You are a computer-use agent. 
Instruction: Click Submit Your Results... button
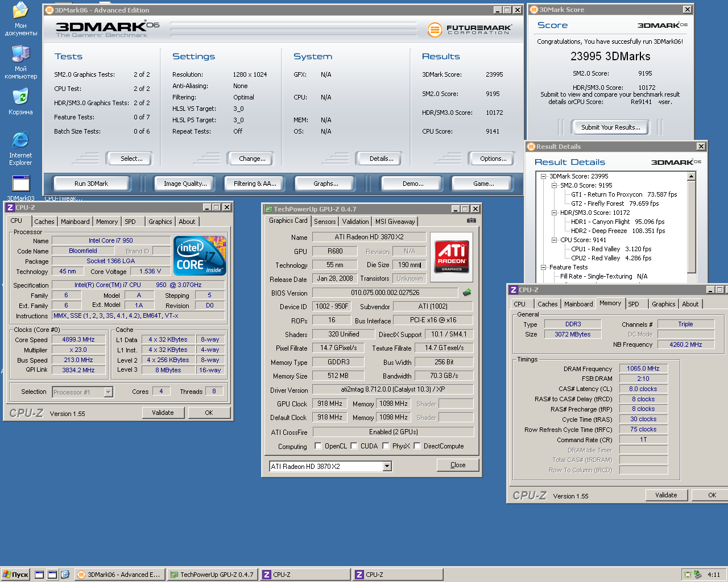[x=610, y=127]
